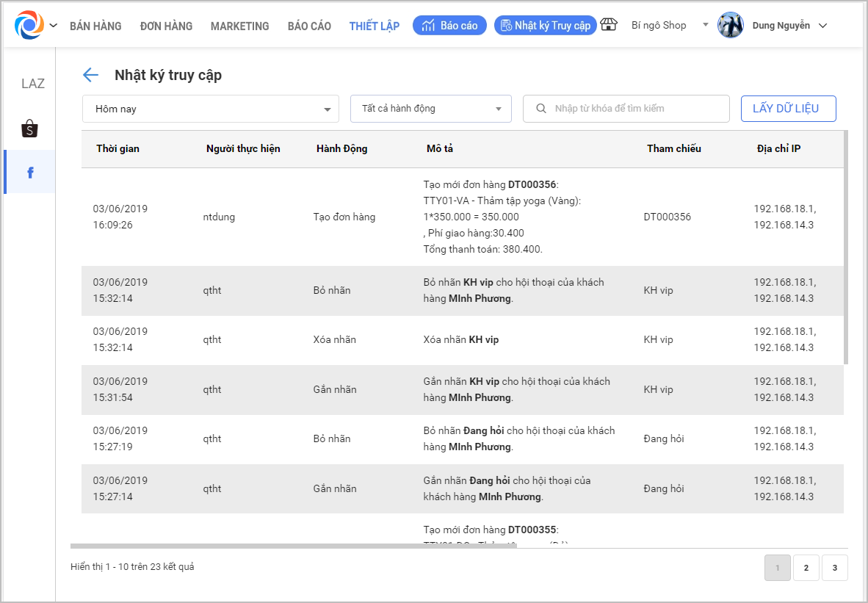This screenshot has width=868, height=603.
Task: Click Dung Nguyễn's profile avatar
Action: coord(730,25)
